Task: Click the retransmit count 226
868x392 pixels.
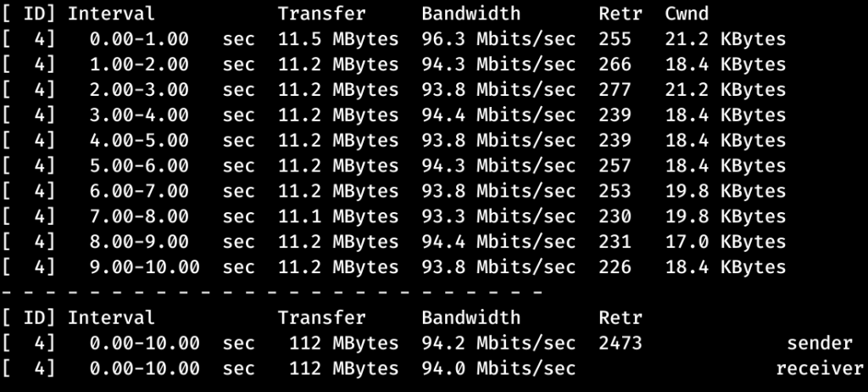Action: pos(615,268)
